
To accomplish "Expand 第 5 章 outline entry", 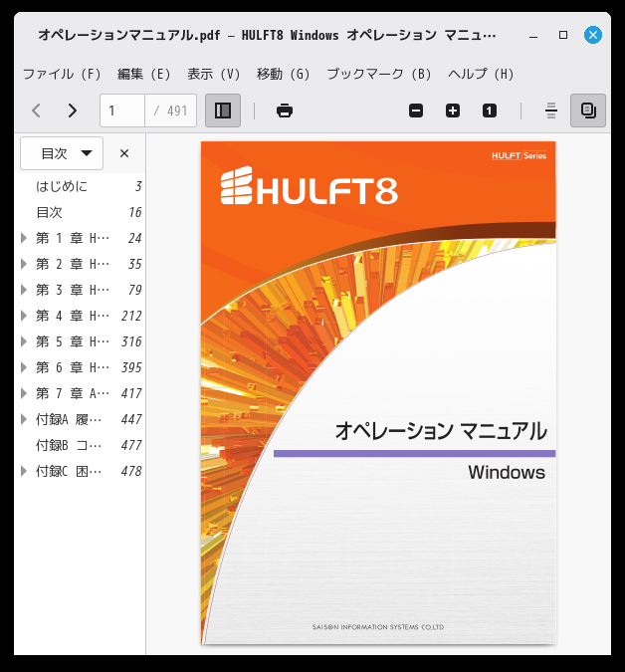I will (24, 341).
